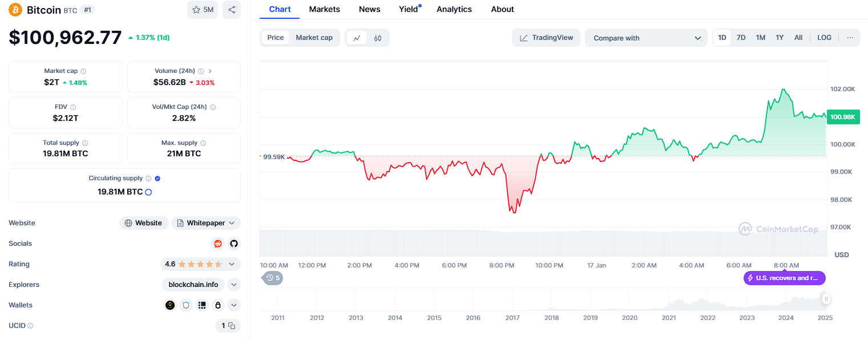Show FDV info icon
The image size is (868, 340).
(x=73, y=107)
